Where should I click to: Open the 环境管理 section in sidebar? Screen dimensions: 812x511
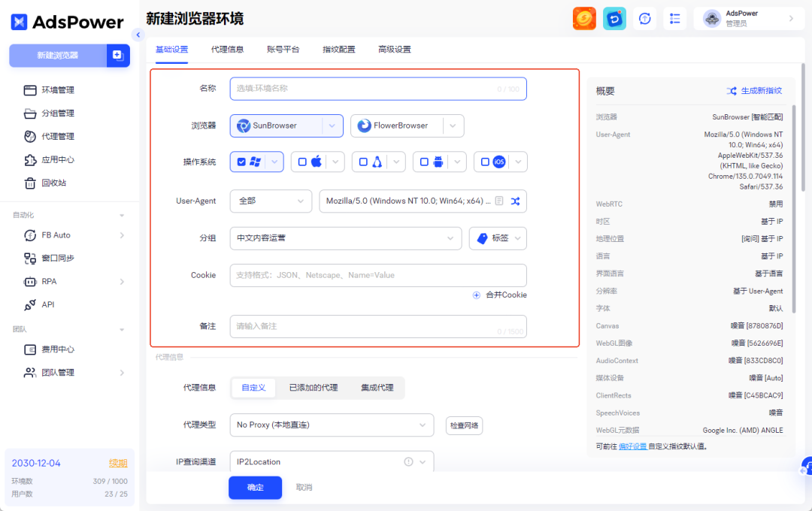click(x=56, y=89)
